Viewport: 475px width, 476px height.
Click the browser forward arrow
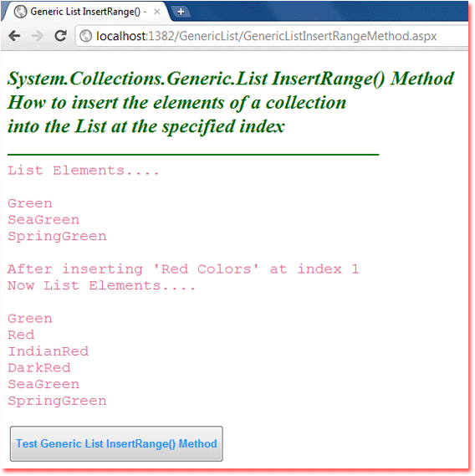38,36
